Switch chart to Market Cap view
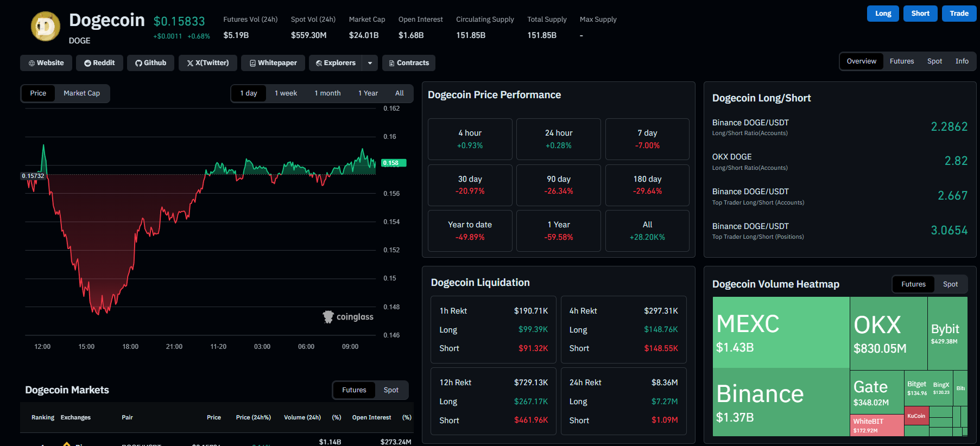This screenshot has height=446, width=980. point(81,93)
